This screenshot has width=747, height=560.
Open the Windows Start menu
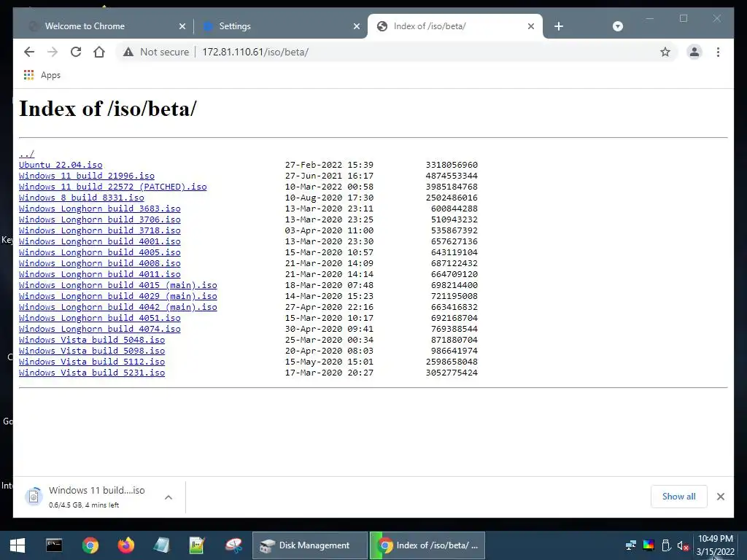pyautogui.click(x=18, y=545)
